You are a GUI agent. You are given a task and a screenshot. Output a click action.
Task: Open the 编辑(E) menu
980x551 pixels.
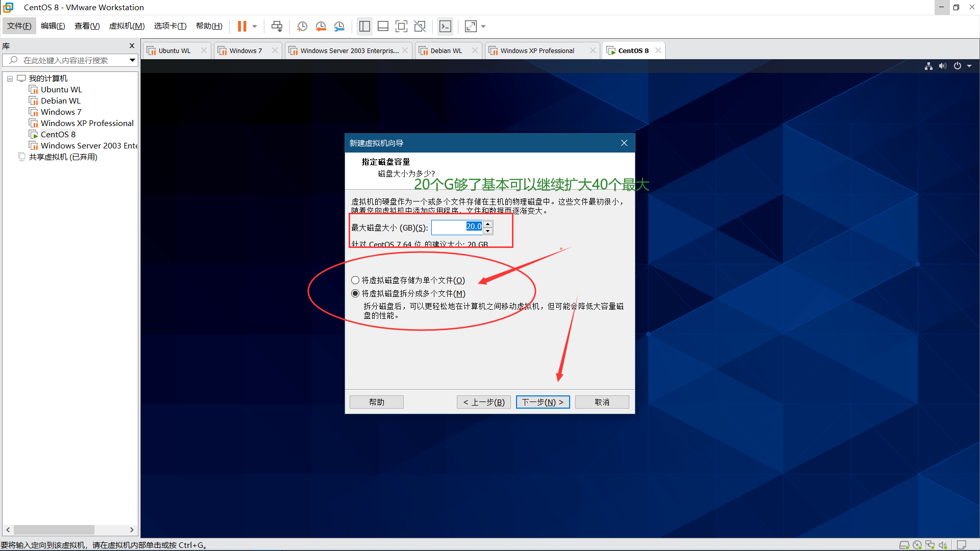[x=53, y=26]
